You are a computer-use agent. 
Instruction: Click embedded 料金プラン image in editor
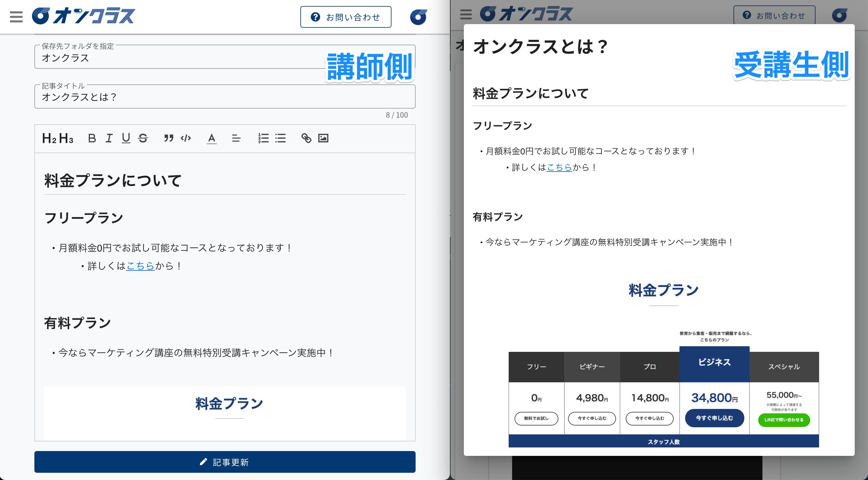pos(225,413)
